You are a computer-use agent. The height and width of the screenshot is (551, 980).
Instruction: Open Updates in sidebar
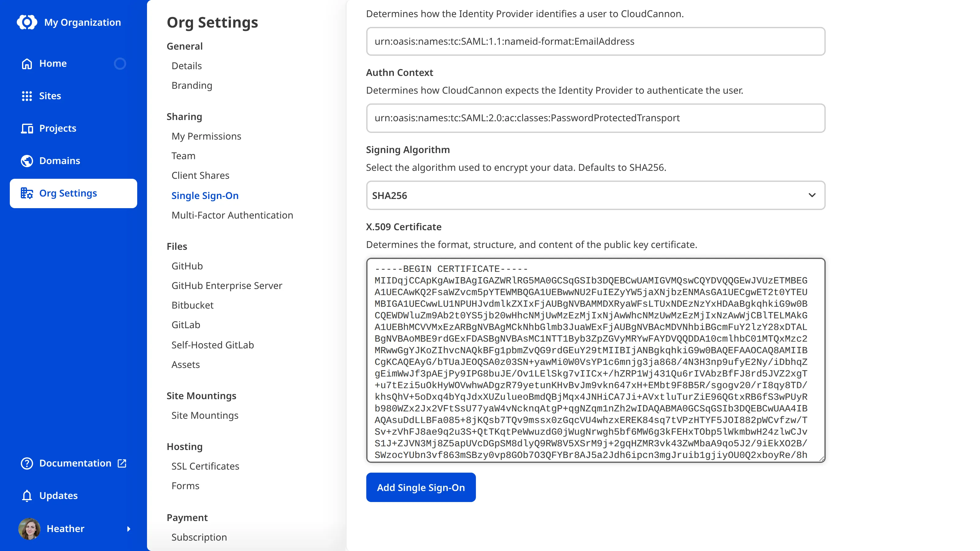click(73, 496)
